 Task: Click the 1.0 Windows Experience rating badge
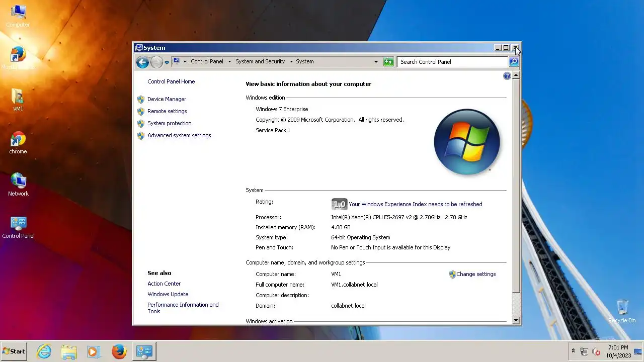pyautogui.click(x=339, y=204)
